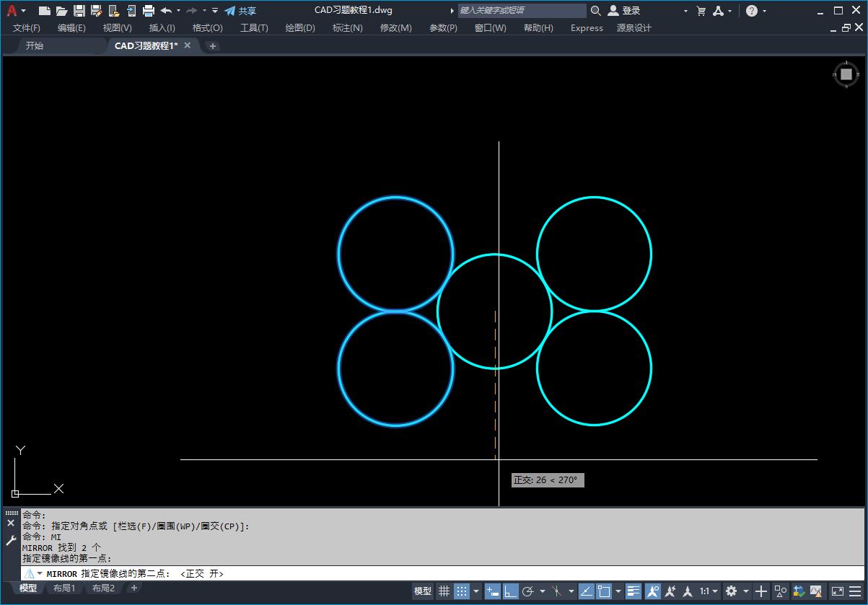Expand the sign-in account dropdown arrow

pyautogui.click(x=685, y=11)
